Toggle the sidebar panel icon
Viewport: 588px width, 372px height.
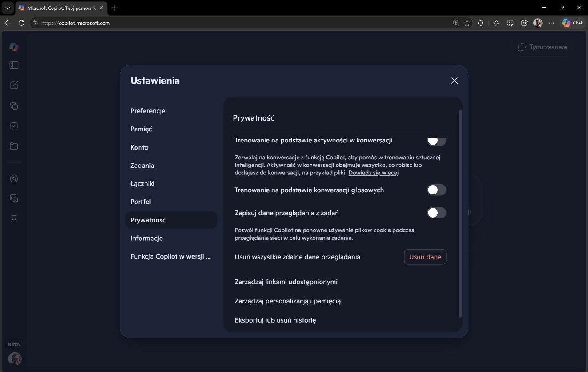(x=14, y=65)
